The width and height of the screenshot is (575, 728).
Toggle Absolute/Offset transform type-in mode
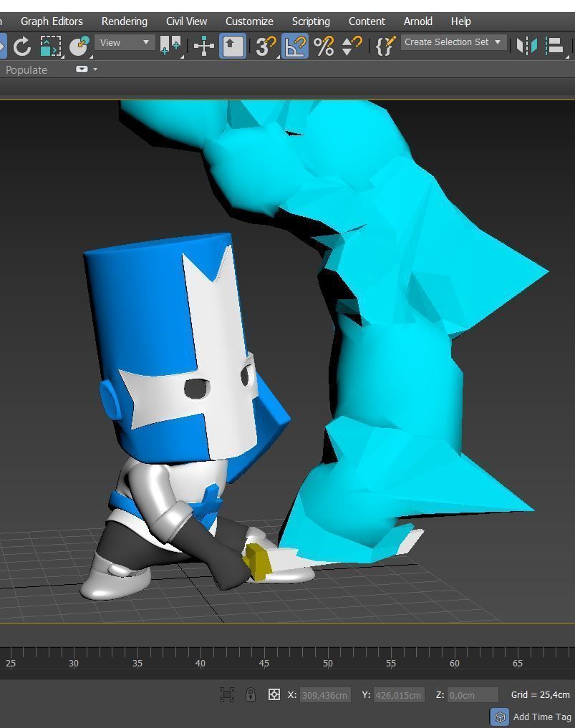274,694
